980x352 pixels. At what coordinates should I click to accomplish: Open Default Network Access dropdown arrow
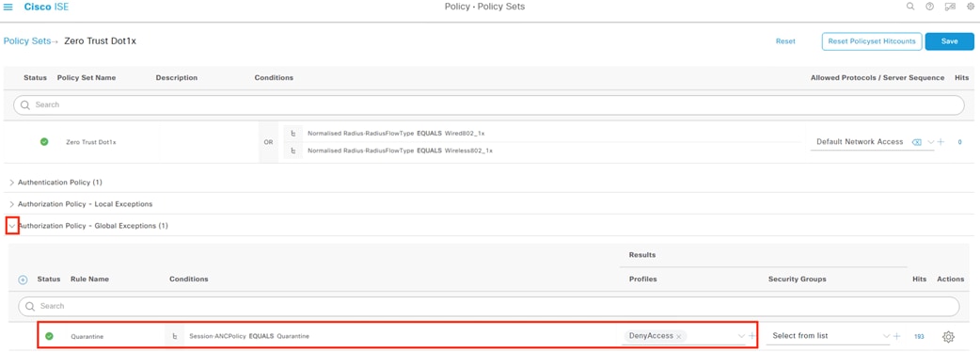931,142
